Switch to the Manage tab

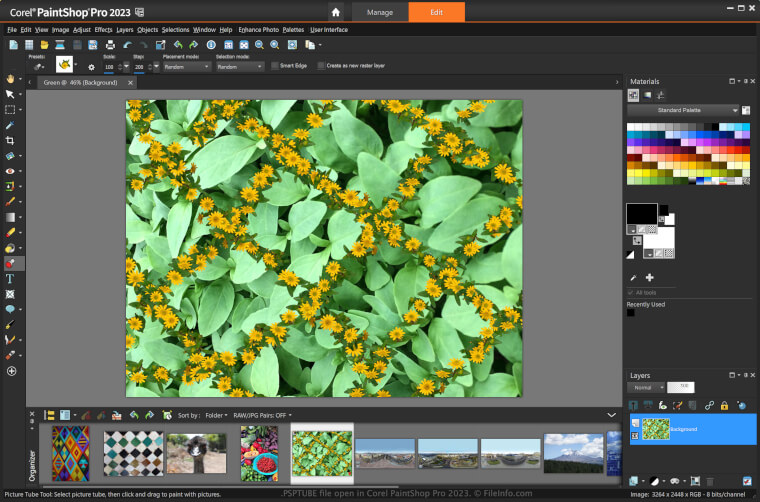click(x=381, y=12)
